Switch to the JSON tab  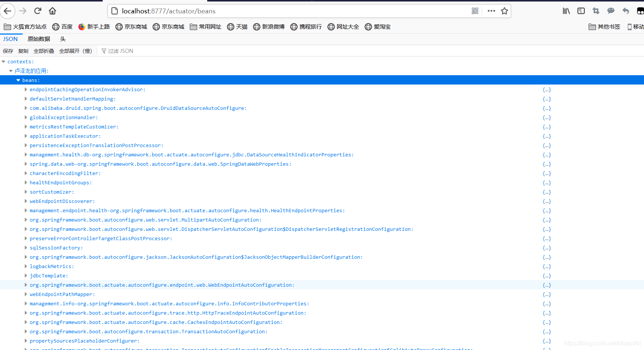10,39
